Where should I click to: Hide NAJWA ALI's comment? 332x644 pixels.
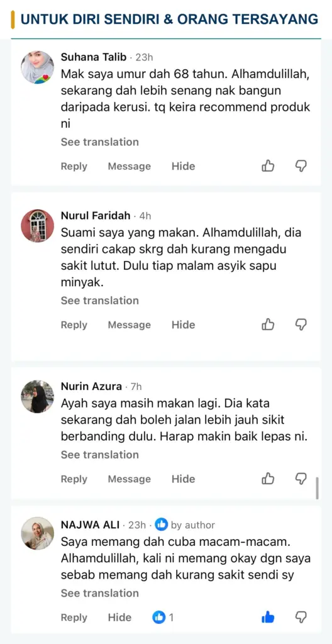[119, 618]
